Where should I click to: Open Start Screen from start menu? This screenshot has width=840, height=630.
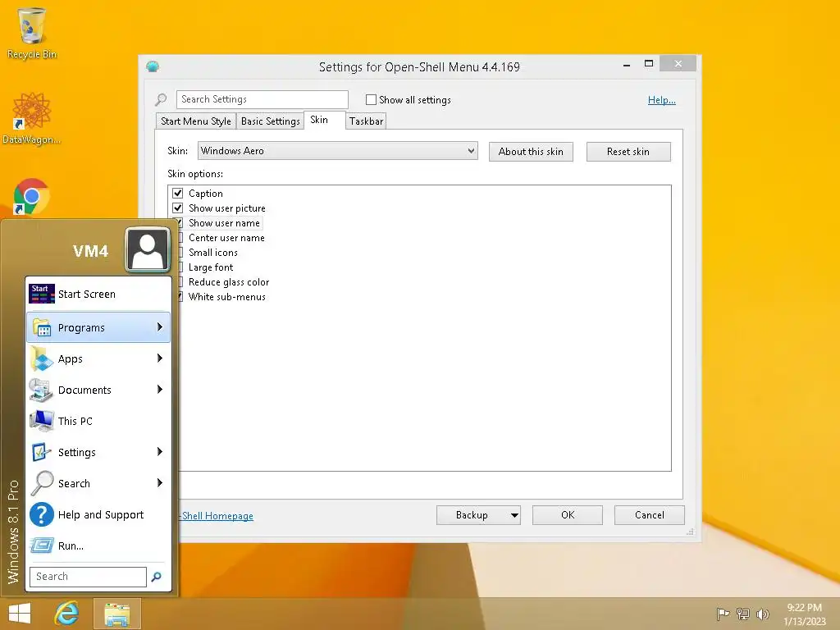click(x=98, y=294)
